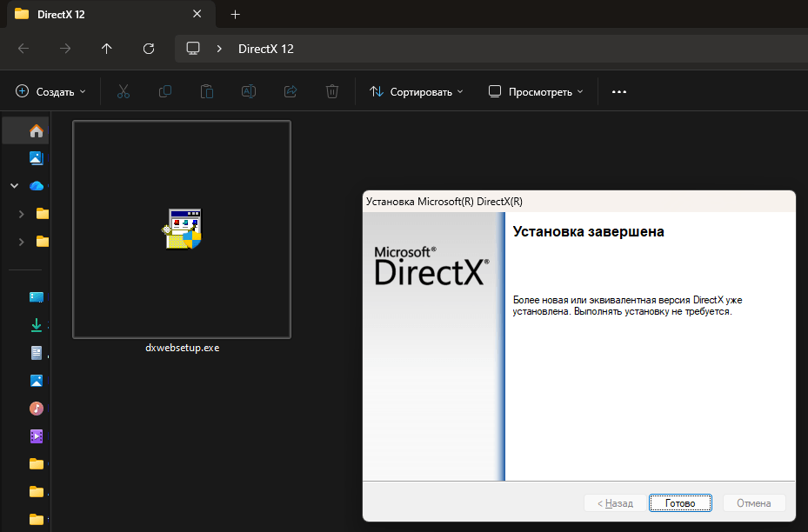808x532 pixels.
Task: Open the See more three-dots menu
Action: (619, 91)
